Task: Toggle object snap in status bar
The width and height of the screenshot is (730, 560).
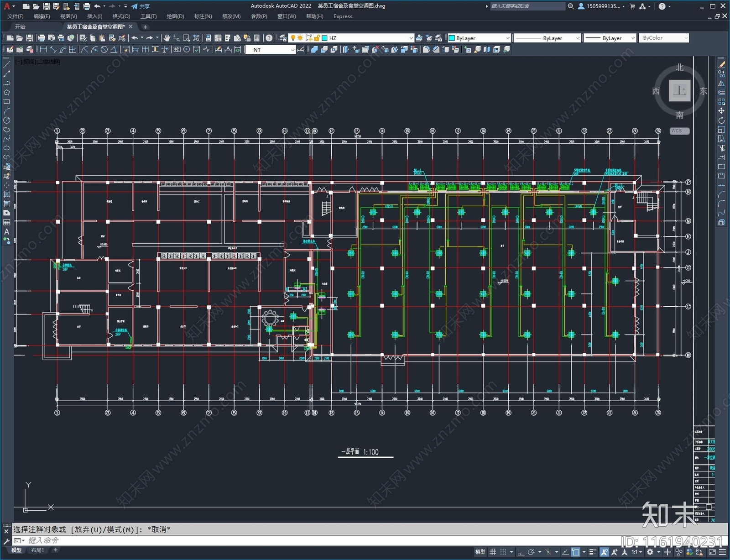Action: (x=576, y=552)
